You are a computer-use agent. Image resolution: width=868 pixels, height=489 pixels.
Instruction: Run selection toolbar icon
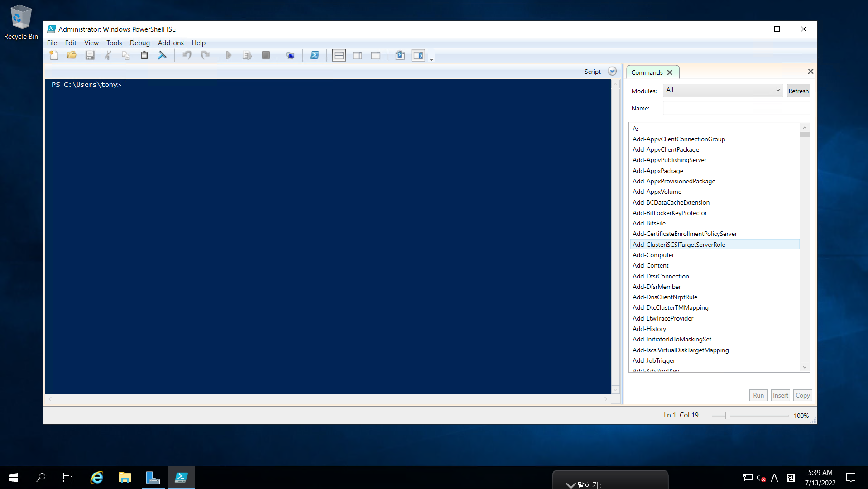[247, 55]
